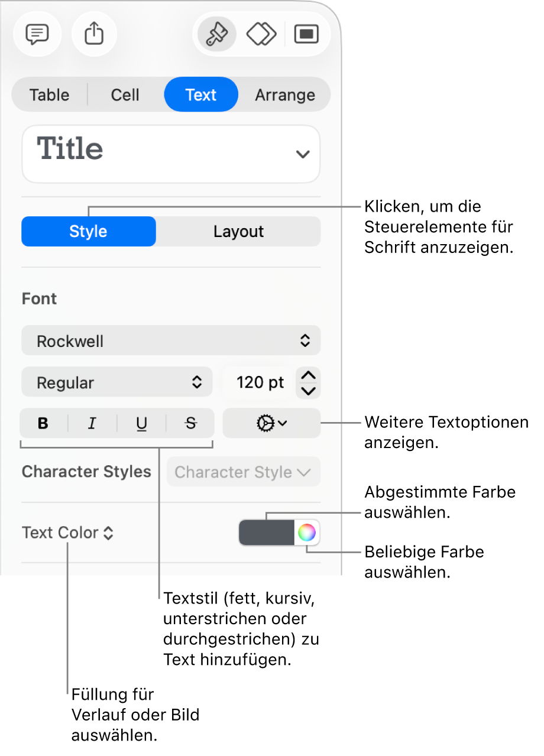This screenshot has width=544, height=756.
Task: Open advanced font options gear menu
Action: tap(271, 423)
